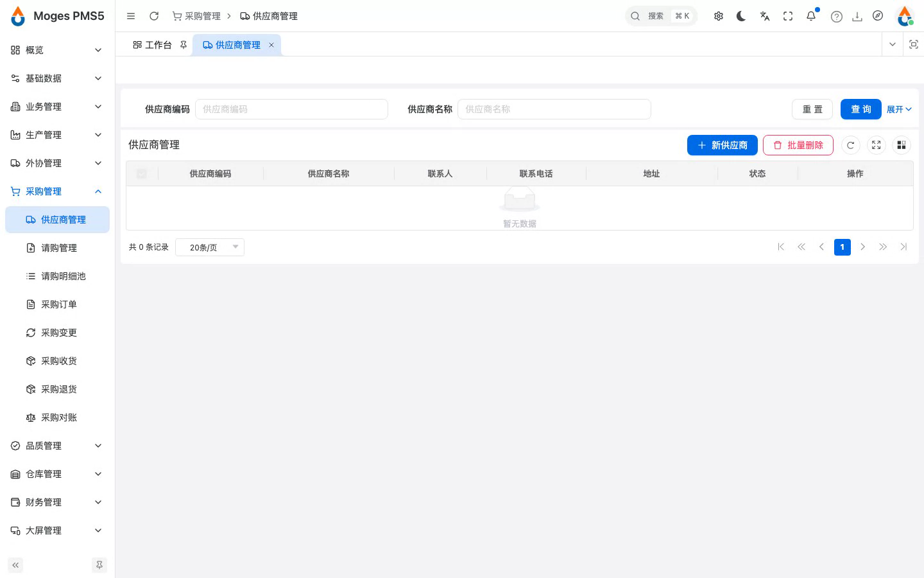Expand the 基础数据 menu
This screenshot has height=578, width=924.
click(57, 78)
